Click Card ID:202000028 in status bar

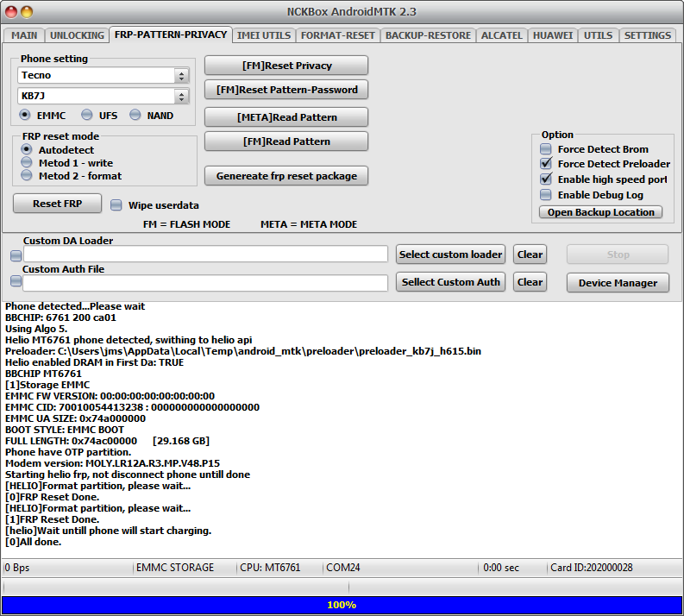click(591, 568)
